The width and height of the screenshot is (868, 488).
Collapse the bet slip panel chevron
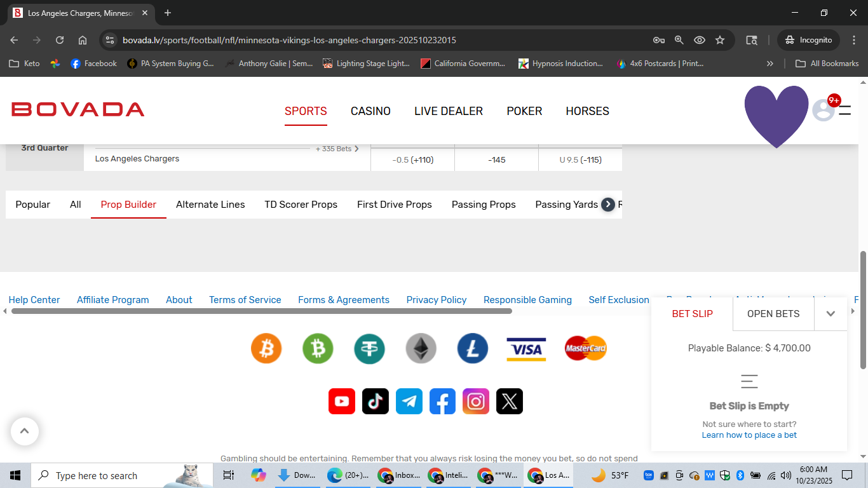tap(831, 314)
